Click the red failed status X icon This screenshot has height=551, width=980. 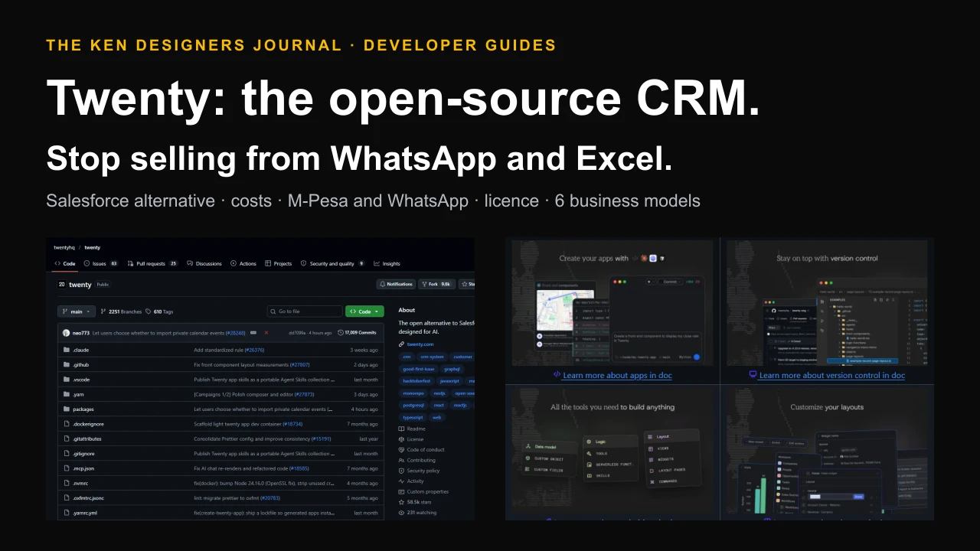click(x=266, y=333)
